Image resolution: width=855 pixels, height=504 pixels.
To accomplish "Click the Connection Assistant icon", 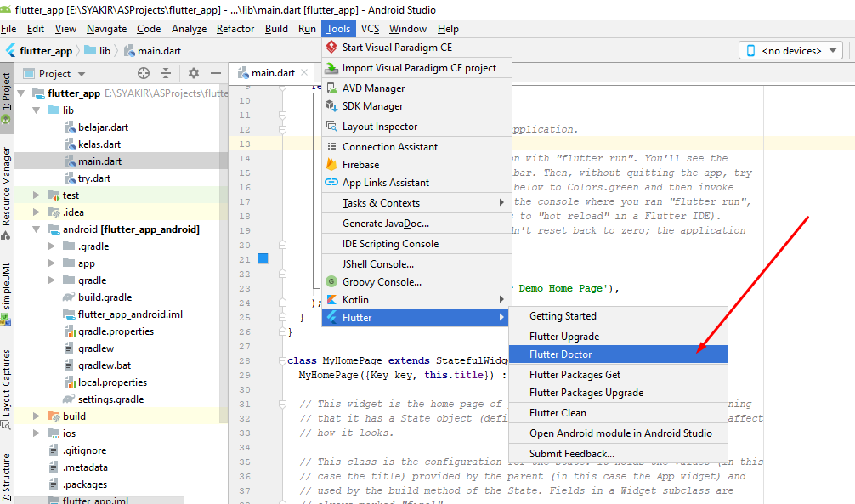I will [331, 147].
